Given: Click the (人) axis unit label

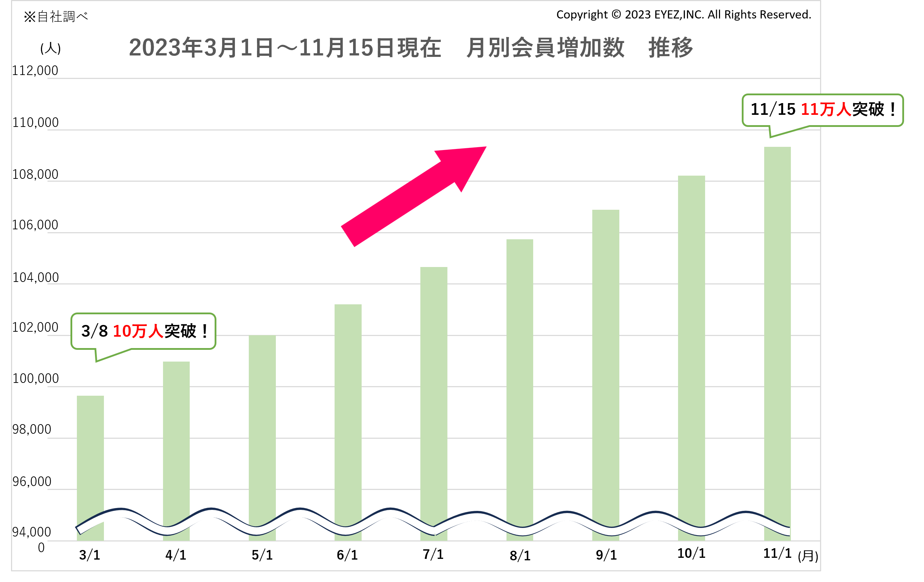Looking at the screenshot, I should (51, 48).
